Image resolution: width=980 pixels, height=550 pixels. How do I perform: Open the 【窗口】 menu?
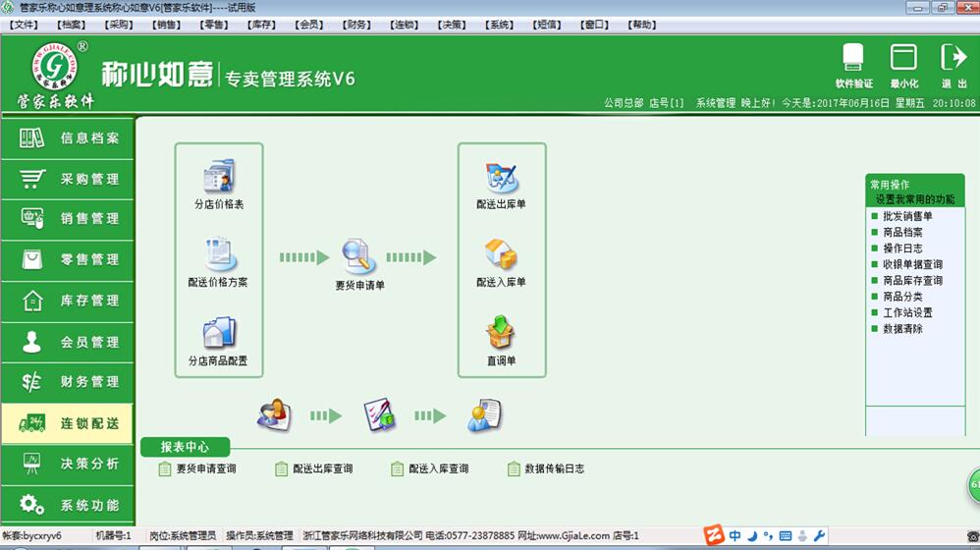click(594, 25)
